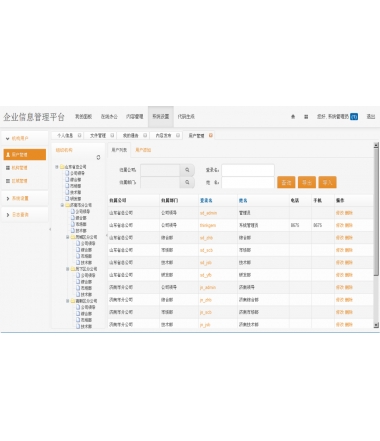Screen dimensions: 380x441
Task: Sort by the login name column header
Action: tap(206, 200)
